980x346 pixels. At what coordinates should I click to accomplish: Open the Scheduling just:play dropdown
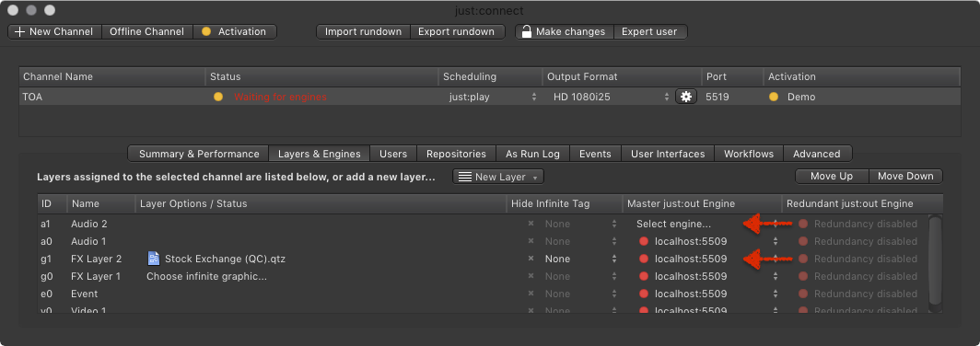click(492, 97)
